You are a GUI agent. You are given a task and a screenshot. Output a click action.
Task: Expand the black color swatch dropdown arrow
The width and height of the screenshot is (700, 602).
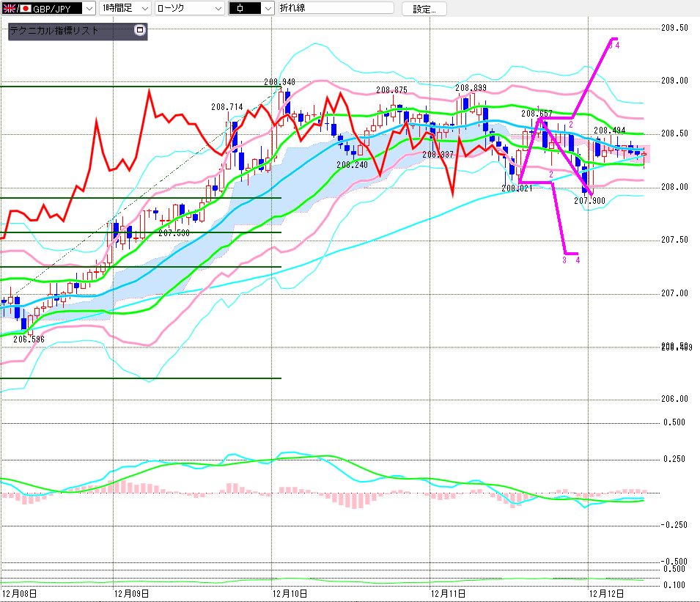click(x=267, y=9)
